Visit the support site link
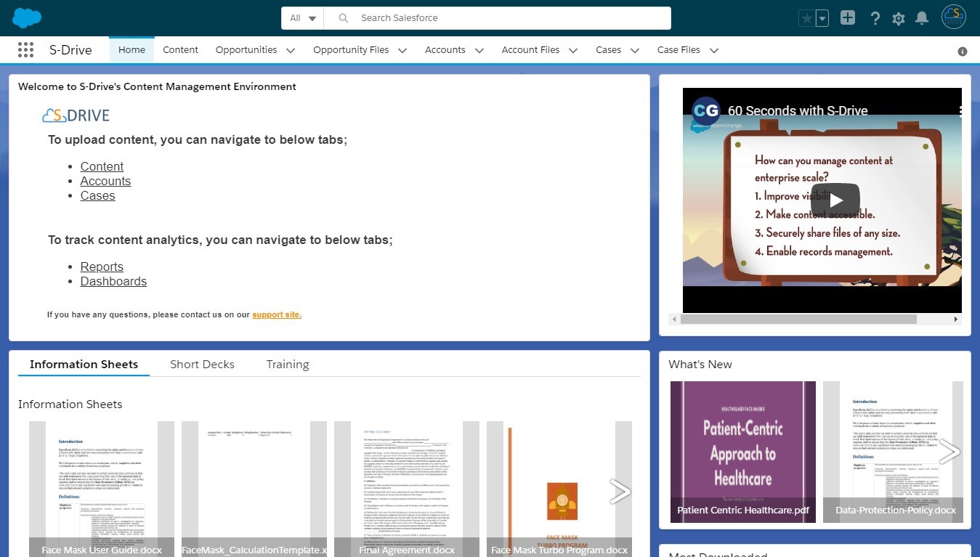 (x=276, y=314)
